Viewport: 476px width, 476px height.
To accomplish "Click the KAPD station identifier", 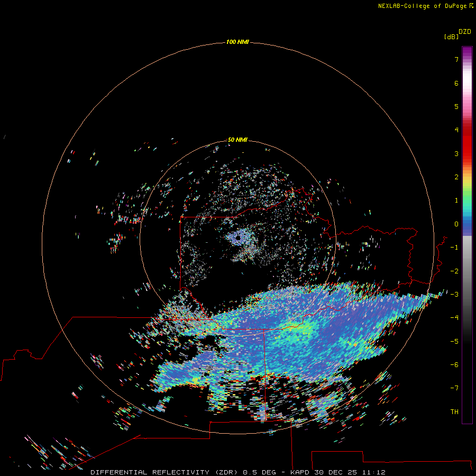I will (x=300, y=472).
